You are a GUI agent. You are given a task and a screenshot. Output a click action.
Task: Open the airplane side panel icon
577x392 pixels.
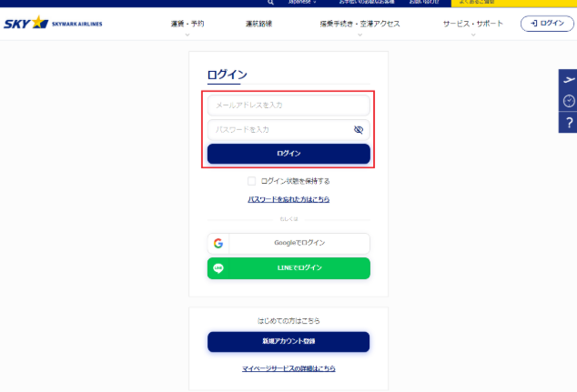tap(569, 79)
